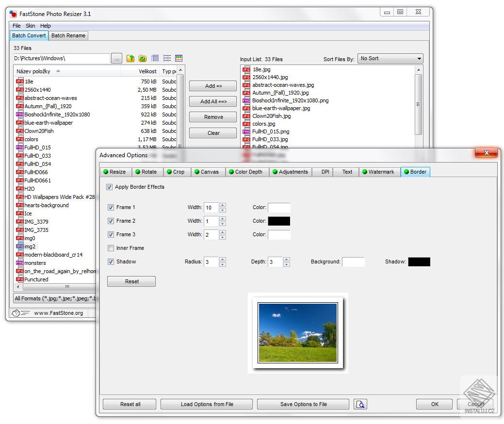Toggle the Shadow checkbox
Screen dimensions: 504x424
click(x=111, y=261)
